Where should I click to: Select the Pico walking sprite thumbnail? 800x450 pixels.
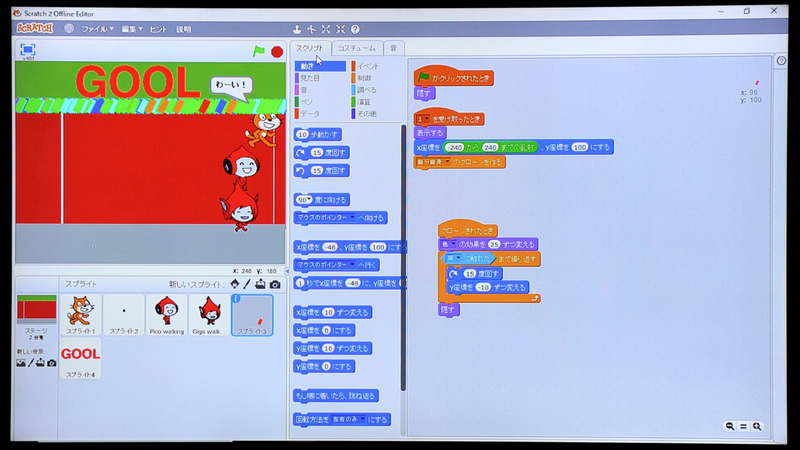pyautogui.click(x=166, y=315)
